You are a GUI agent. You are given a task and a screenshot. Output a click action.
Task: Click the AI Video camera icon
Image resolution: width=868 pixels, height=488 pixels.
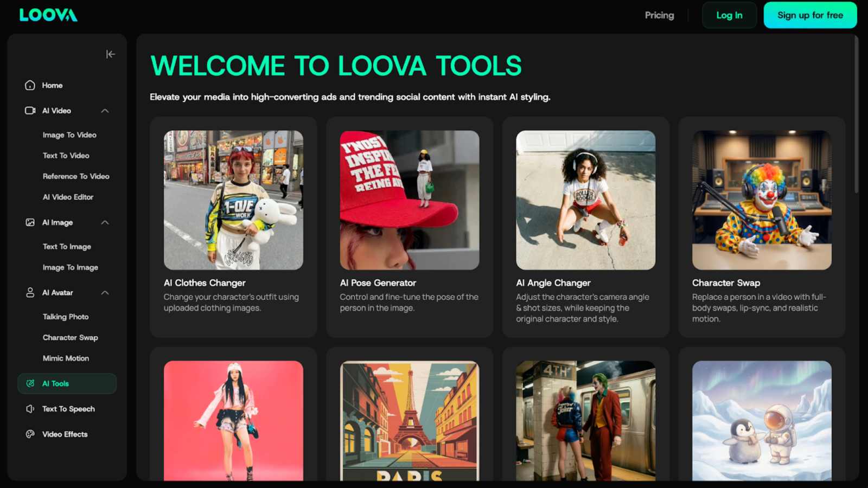pyautogui.click(x=29, y=110)
